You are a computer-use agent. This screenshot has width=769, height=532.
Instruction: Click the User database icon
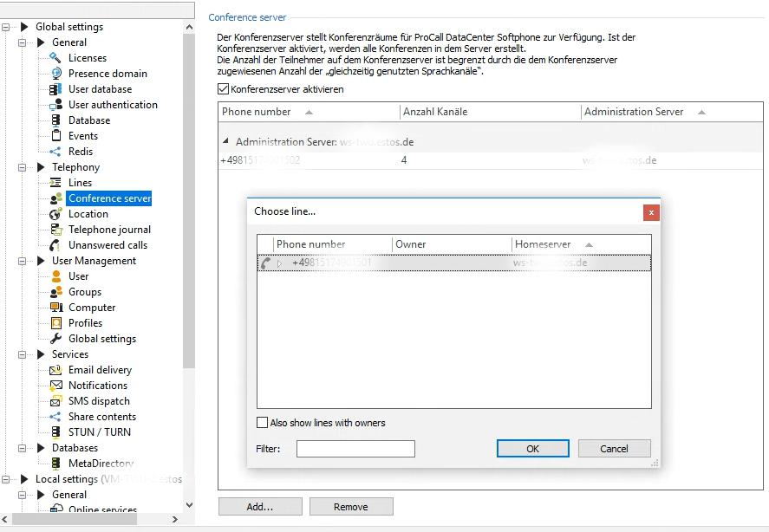tap(55, 89)
